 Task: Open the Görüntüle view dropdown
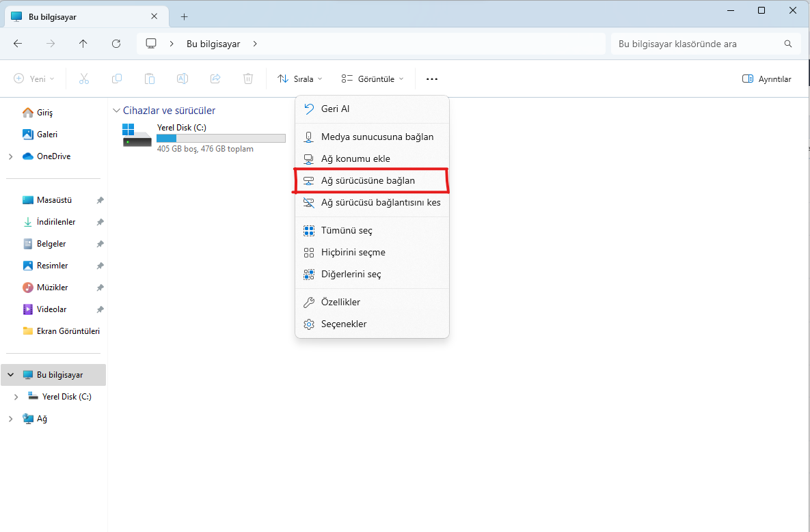(373, 79)
